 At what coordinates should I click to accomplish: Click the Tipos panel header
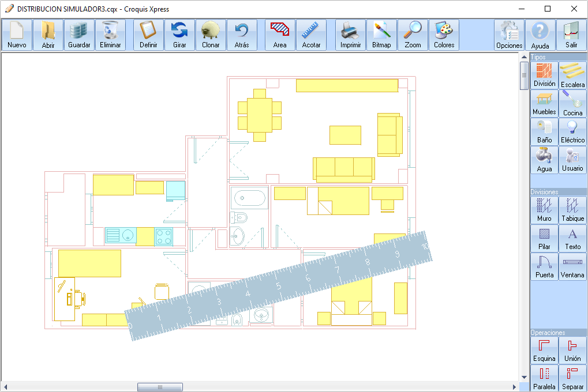click(558, 57)
